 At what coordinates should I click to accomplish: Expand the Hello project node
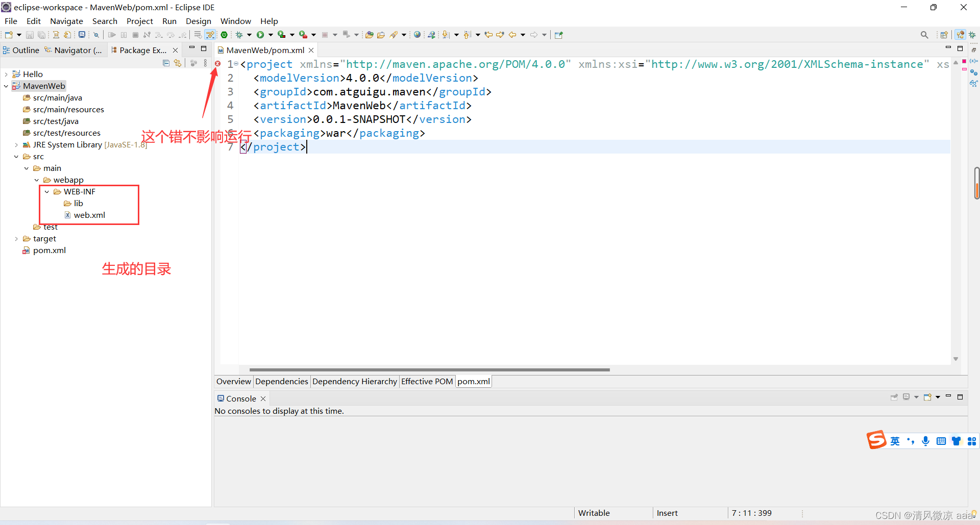click(6, 74)
